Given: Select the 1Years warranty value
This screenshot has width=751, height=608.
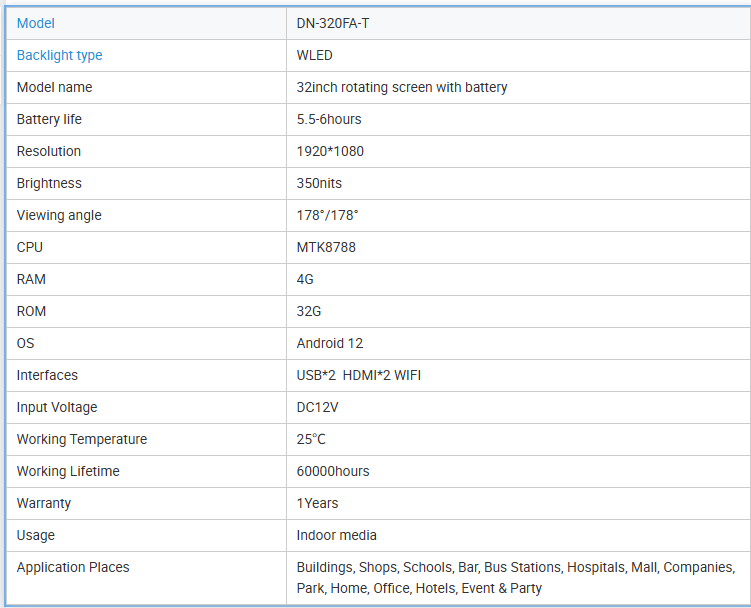Looking at the screenshot, I should (317, 503).
